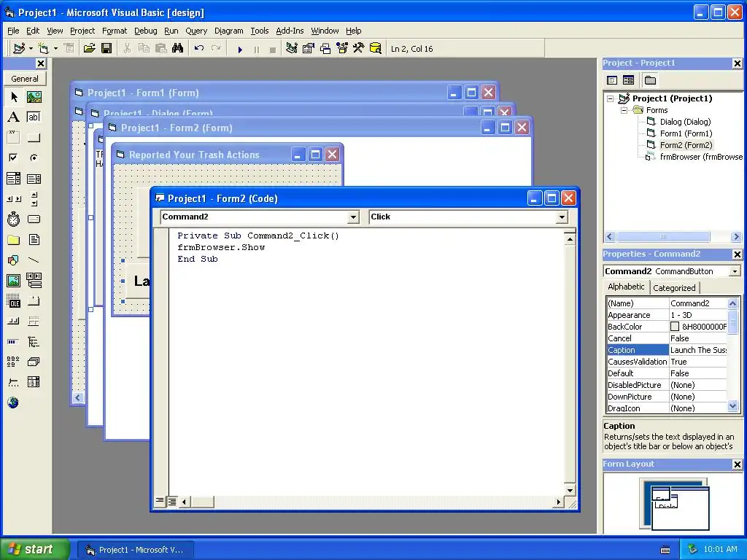This screenshot has height=560, width=747.
Task: Select the OptionButton control in the toolbox
Action: coord(34,157)
